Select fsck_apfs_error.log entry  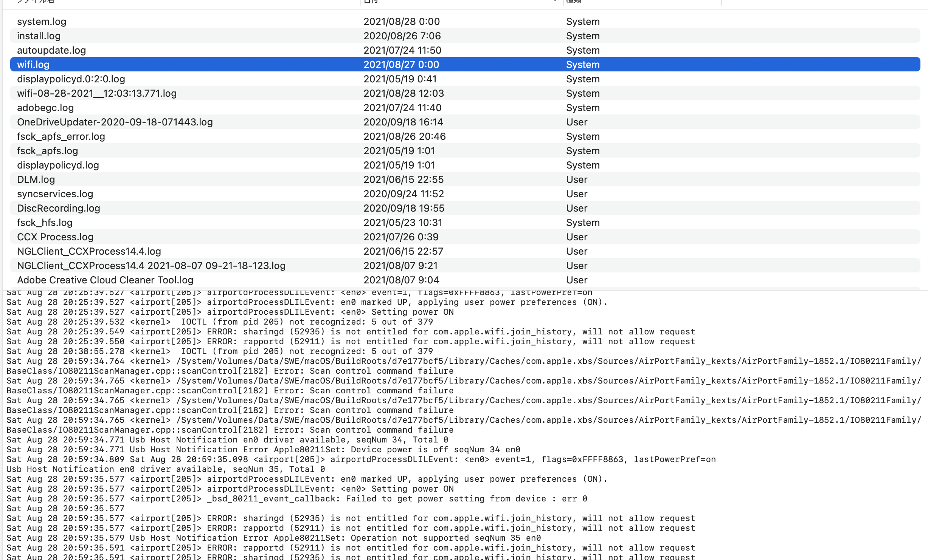pyautogui.click(x=61, y=136)
